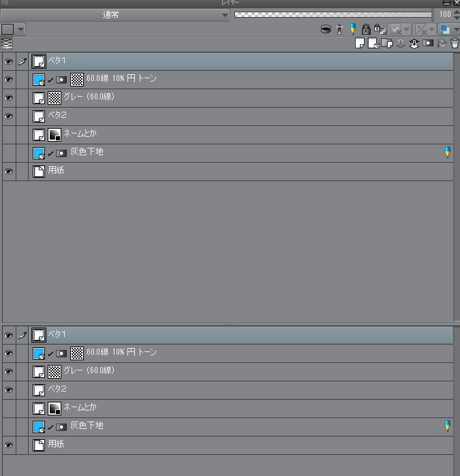
Task: Open the Ruler display range dropdown arrow
Action: (x=432, y=29)
